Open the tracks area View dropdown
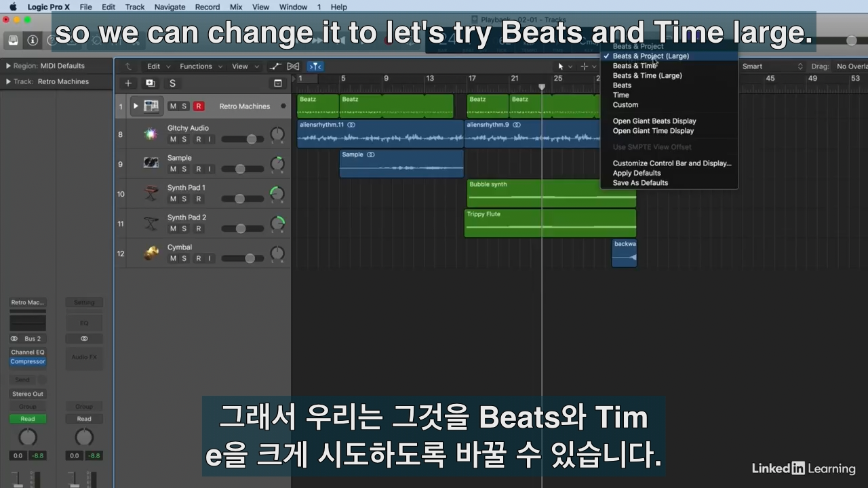The height and width of the screenshot is (488, 868). (x=245, y=66)
